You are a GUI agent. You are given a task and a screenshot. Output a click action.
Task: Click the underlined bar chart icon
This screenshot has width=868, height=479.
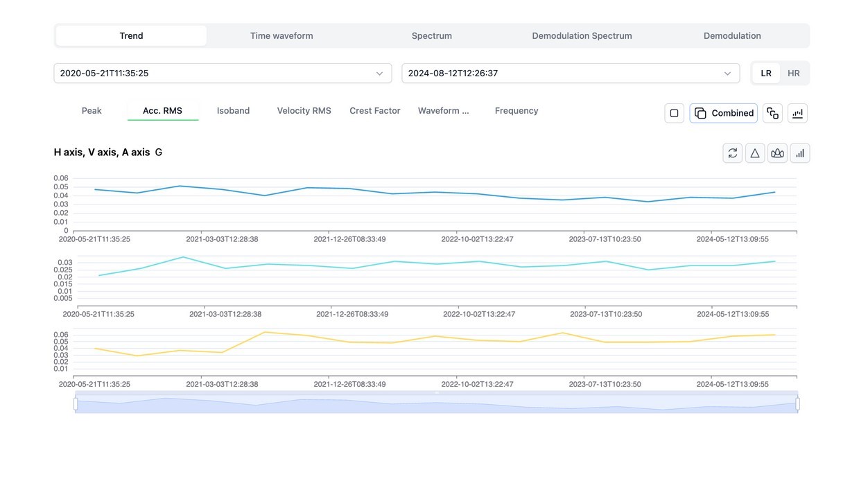(x=797, y=113)
